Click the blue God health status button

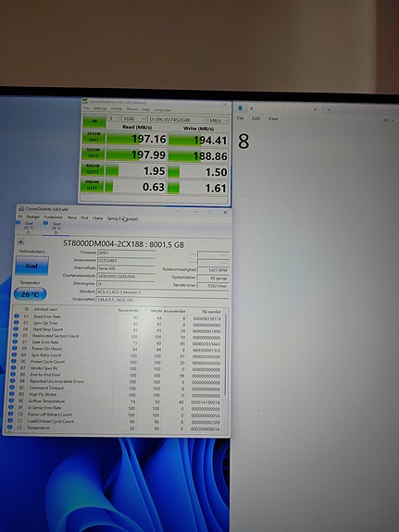[31, 266]
